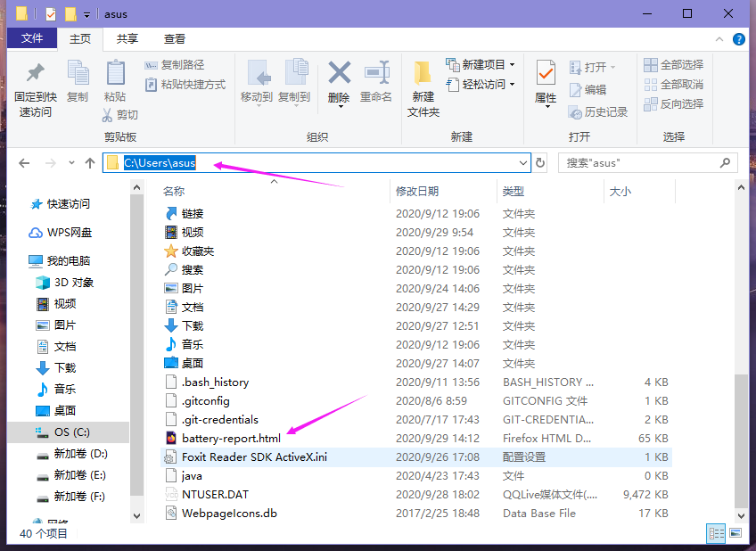The width and height of the screenshot is (756, 551).
Task: Select the Favorites (收藏夹) folder
Action: pos(198,251)
